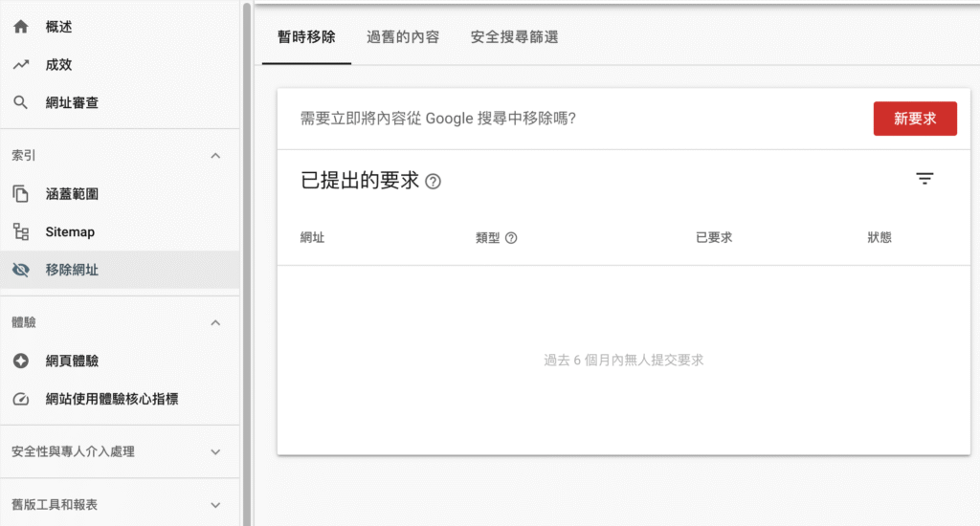Switch to the 暫時移除 tab
The image size is (980, 526).
pyautogui.click(x=306, y=37)
